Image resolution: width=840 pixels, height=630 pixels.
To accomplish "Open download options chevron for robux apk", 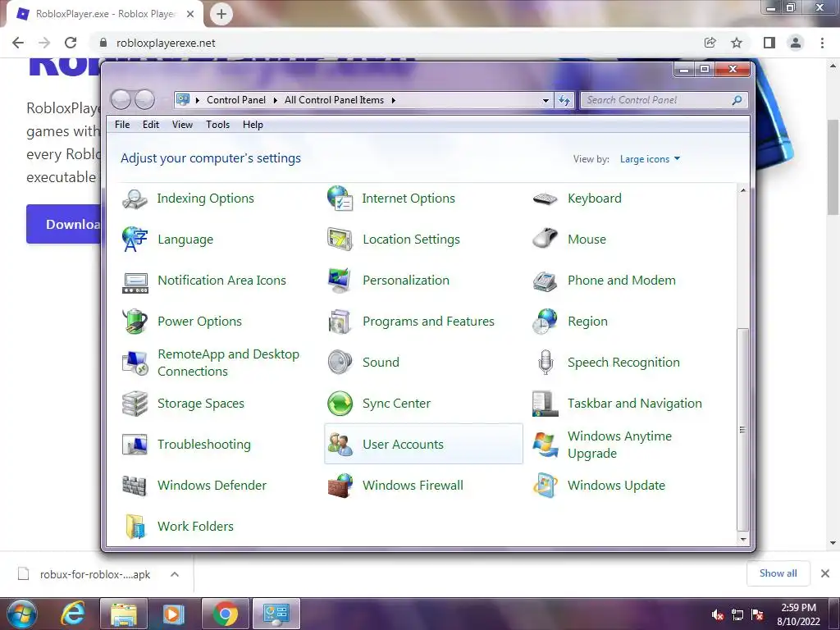I will pyautogui.click(x=174, y=574).
